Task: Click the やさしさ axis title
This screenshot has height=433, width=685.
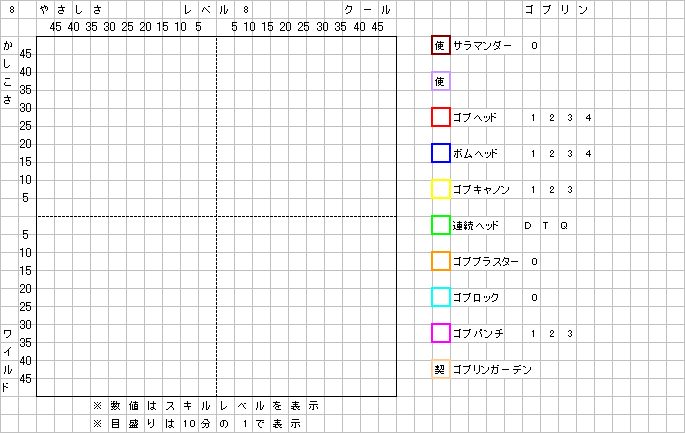Action: (70, 10)
